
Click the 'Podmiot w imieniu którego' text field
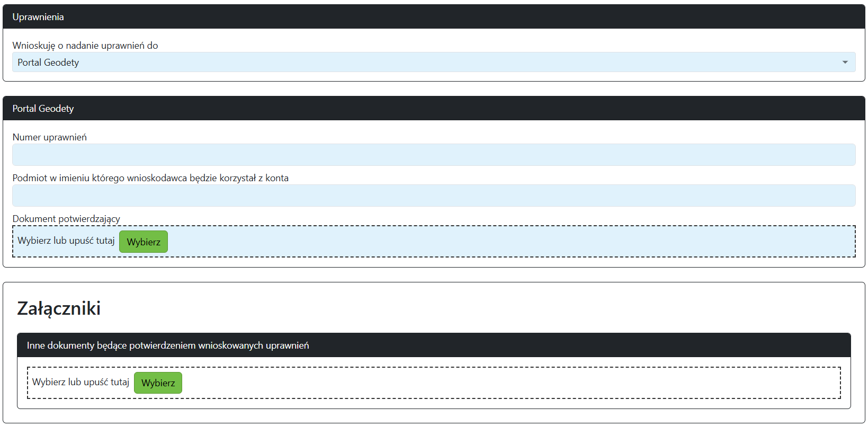[x=433, y=196]
